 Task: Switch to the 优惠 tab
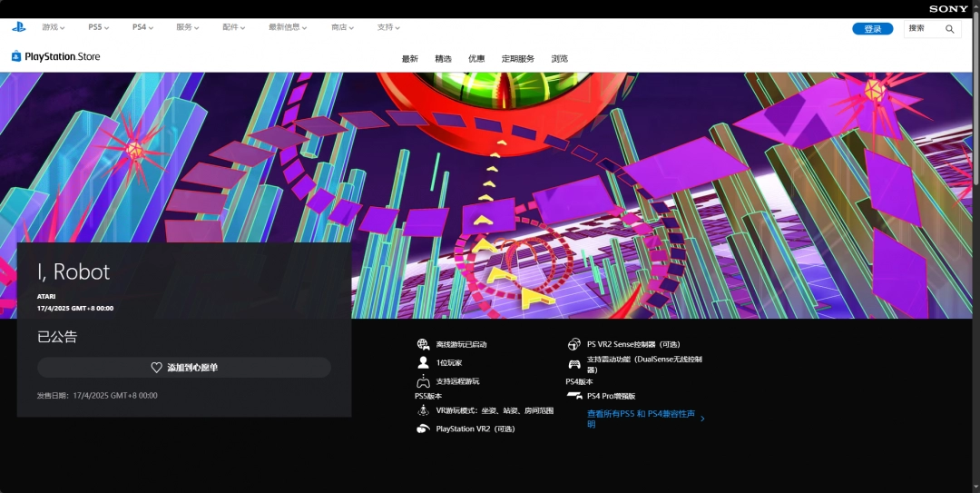[x=476, y=59]
